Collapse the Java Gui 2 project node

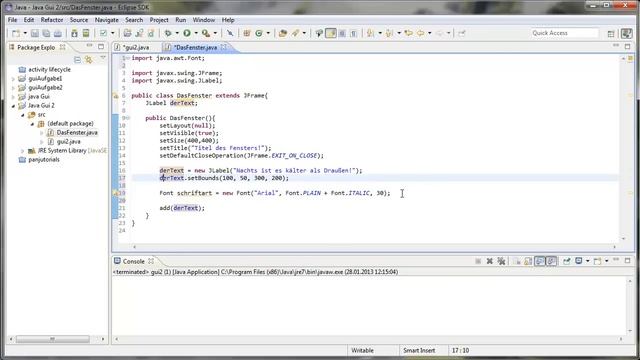13,106
